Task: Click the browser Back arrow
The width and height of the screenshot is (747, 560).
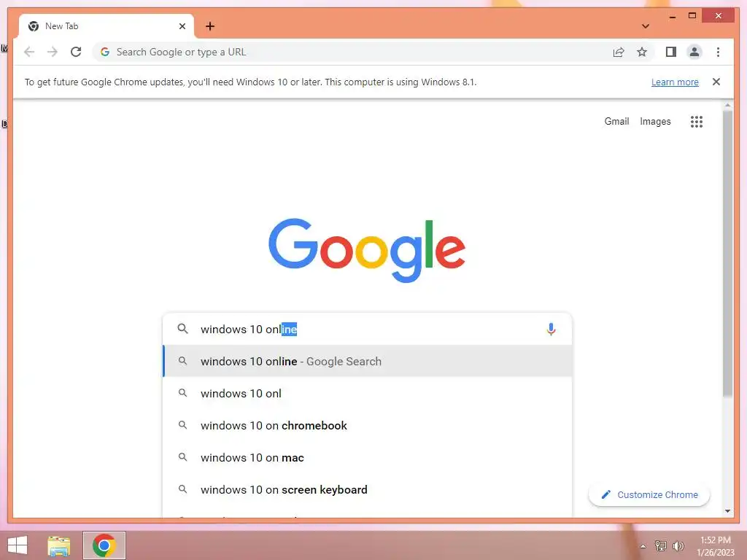Action: tap(29, 52)
